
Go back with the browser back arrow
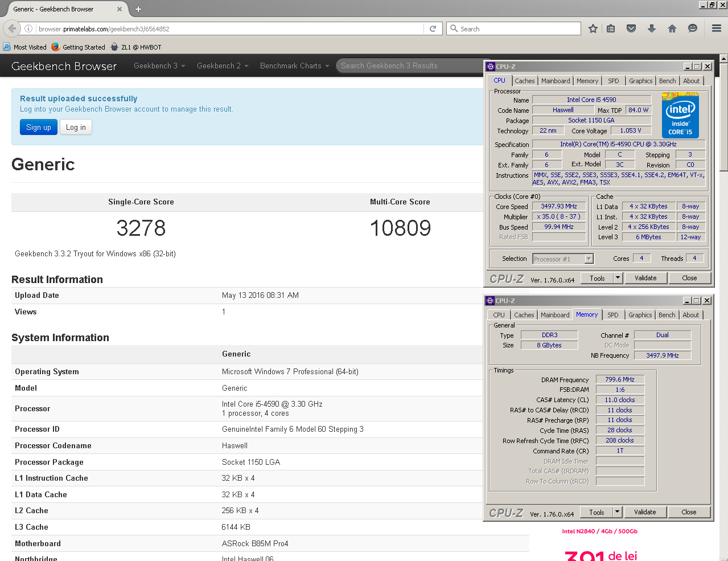tap(12, 28)
